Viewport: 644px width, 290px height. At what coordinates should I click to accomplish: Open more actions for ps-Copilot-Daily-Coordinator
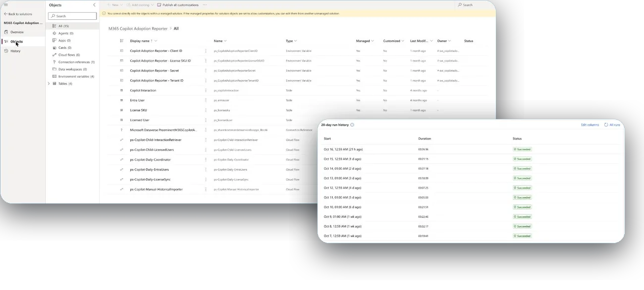(206, 160)
